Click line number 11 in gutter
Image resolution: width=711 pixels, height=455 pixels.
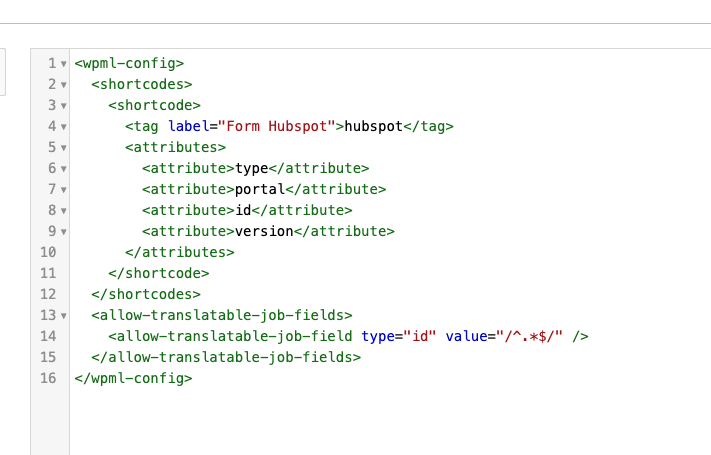(48, 273)
